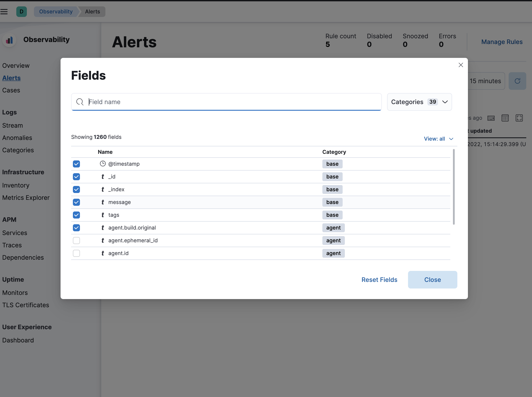Open the hamburger navigation menu
The height and width of the screenshot is (397, 532).
click(4, 11)
